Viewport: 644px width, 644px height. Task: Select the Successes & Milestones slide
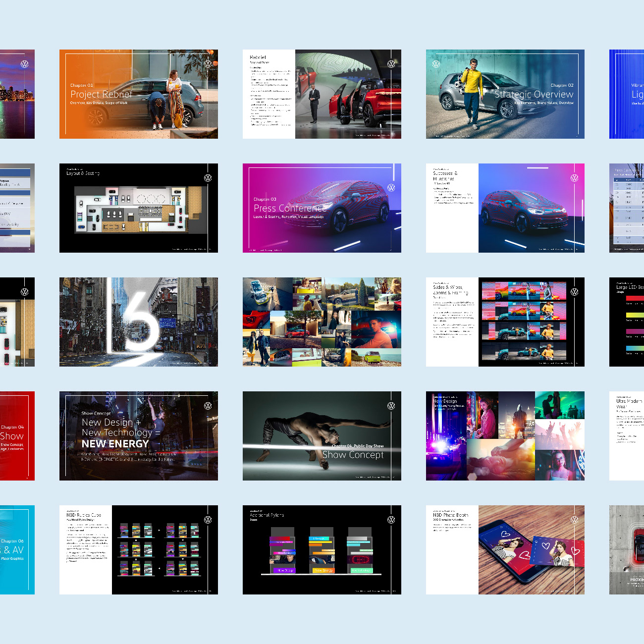(505, 208)
